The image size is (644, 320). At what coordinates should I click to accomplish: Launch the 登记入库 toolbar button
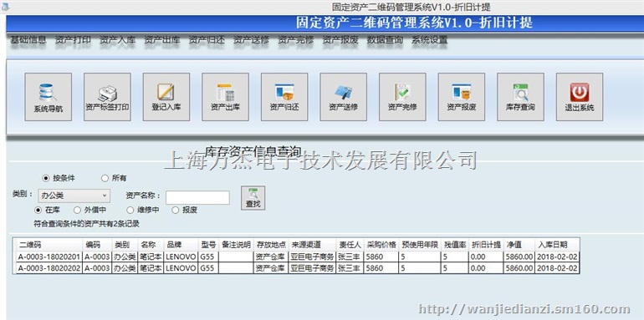pyautogui.click(x=166, y=97)
